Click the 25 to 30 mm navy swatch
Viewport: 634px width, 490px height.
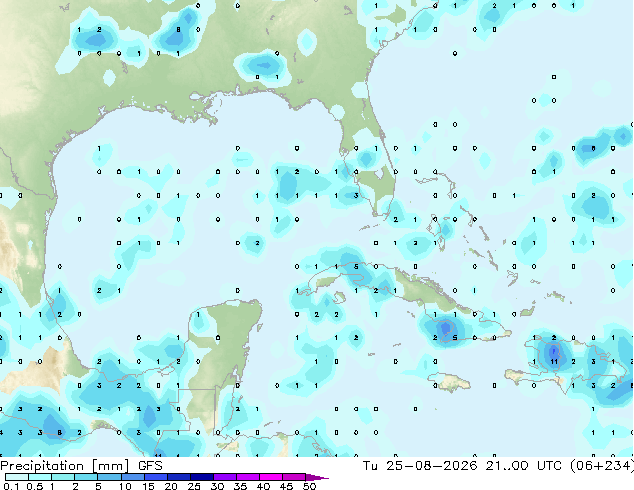(x=201, y=477)
